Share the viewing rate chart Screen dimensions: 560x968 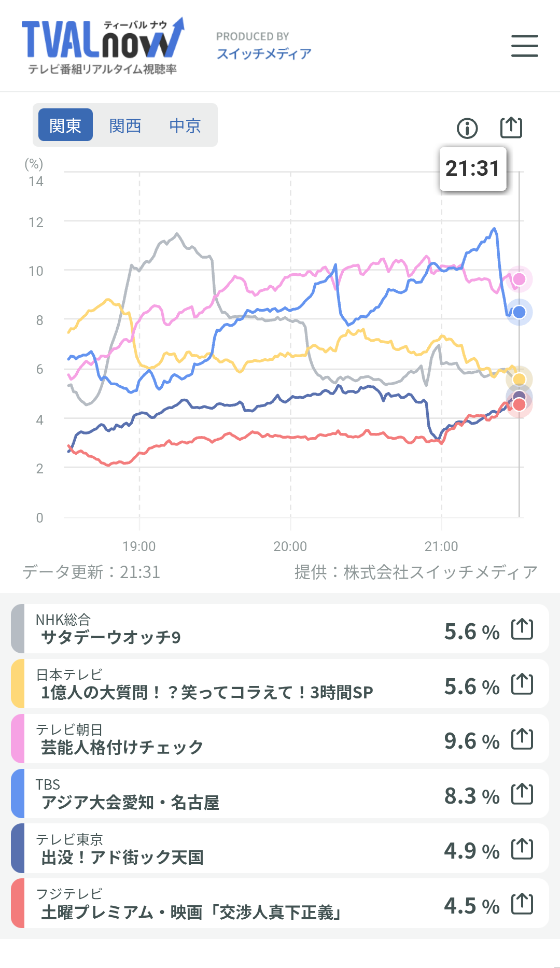point(511,128)
